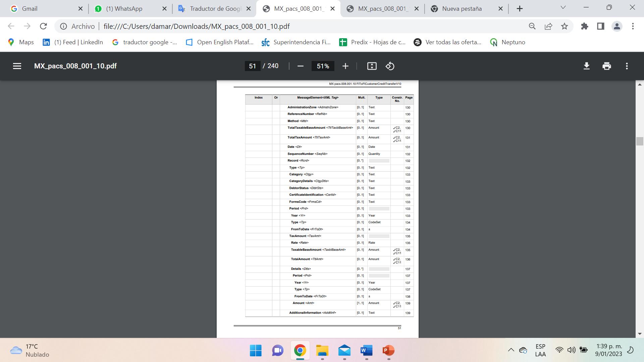Open the Neptuno bookmark
The image size is (644, 362).
(x=507, y=42)
